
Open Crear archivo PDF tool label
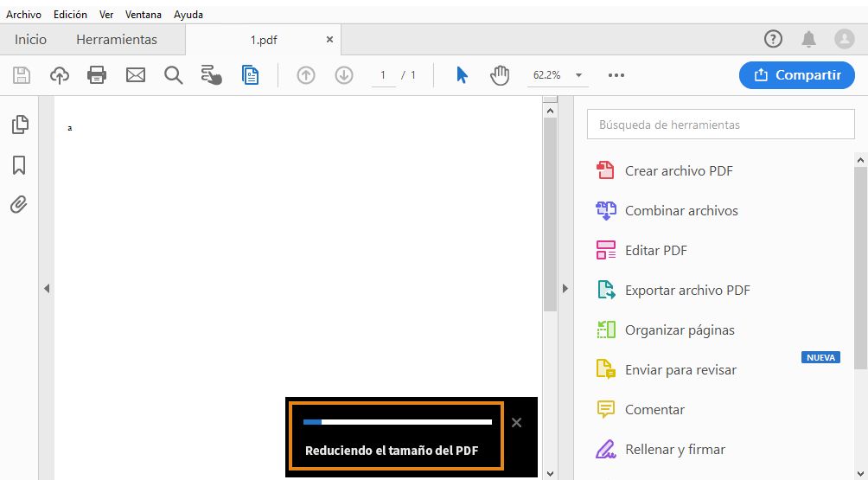[x=680, y=170]
